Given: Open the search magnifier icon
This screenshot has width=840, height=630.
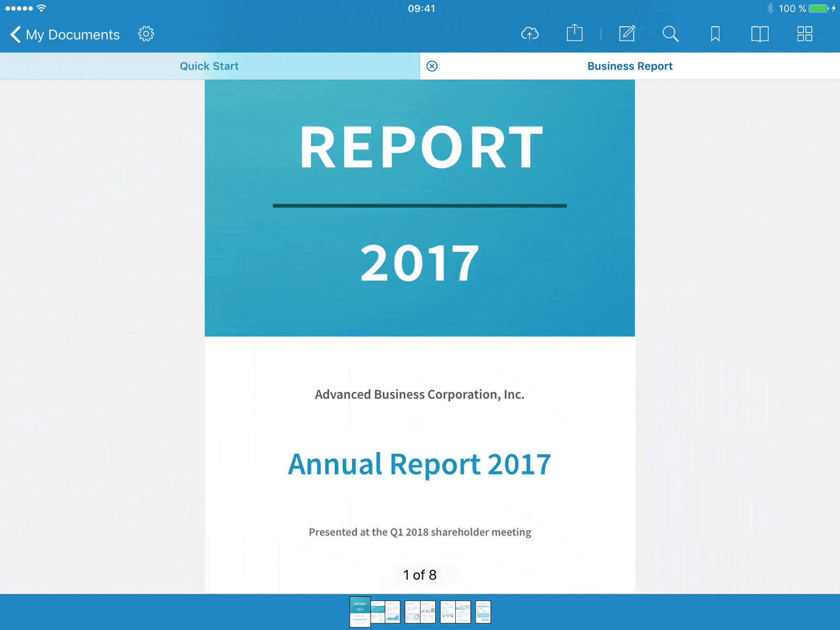Looking at the screenshot, I should 670,34.
